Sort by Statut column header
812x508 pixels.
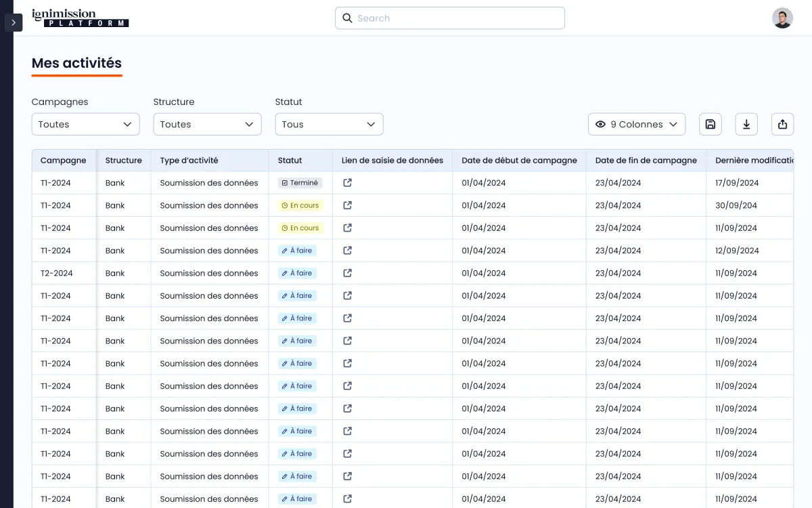click(290, 161)
